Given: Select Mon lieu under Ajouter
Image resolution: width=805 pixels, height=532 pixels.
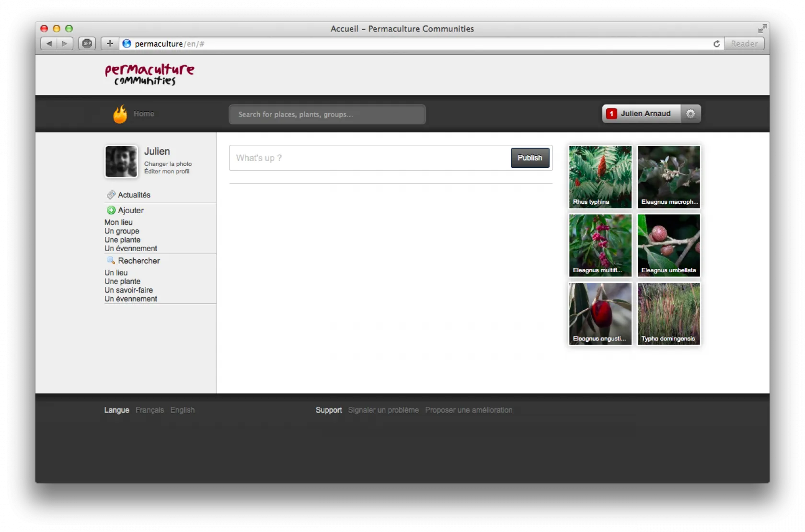Looking at the screenshot, I should [x=118, y=222].
